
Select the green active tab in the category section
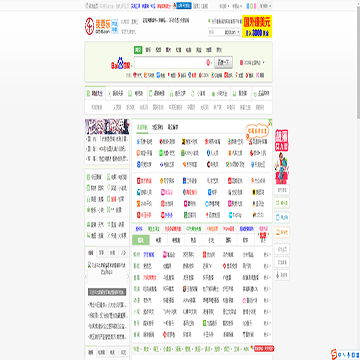click(141, 240)
